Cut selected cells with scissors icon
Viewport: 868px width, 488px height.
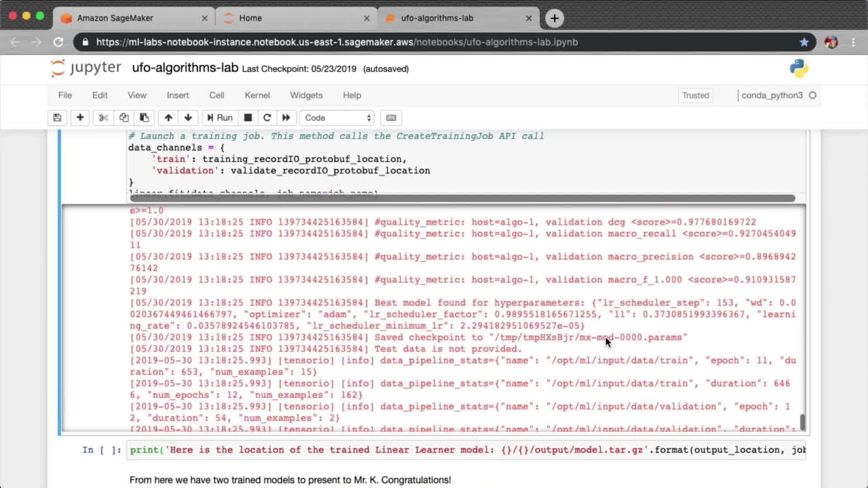[x=104, y=118]
